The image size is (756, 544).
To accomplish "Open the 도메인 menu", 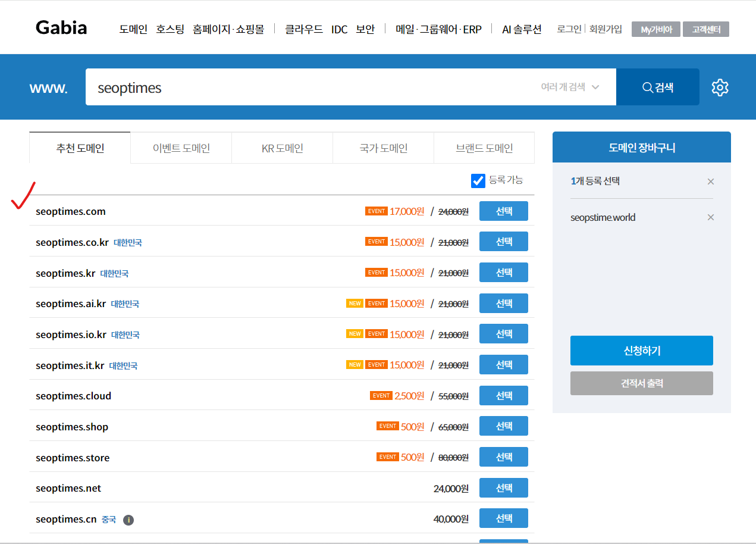I will point(133,29).
